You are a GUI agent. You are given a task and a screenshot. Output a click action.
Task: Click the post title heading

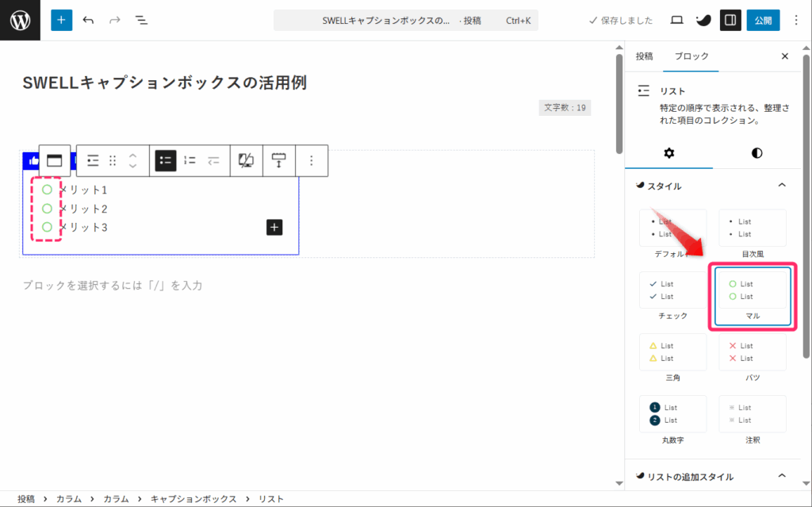click(x=165, y=83)
